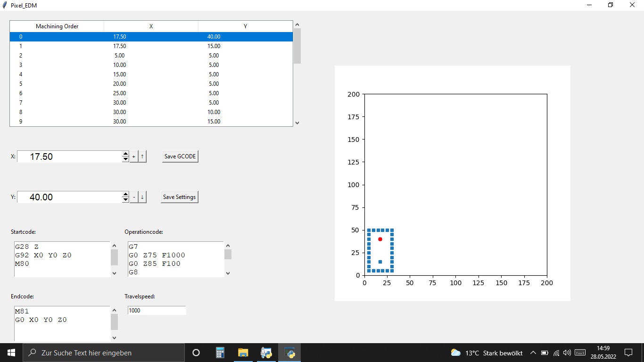
Task: Click the Save Settings button
Action: [x=180, y=197]
